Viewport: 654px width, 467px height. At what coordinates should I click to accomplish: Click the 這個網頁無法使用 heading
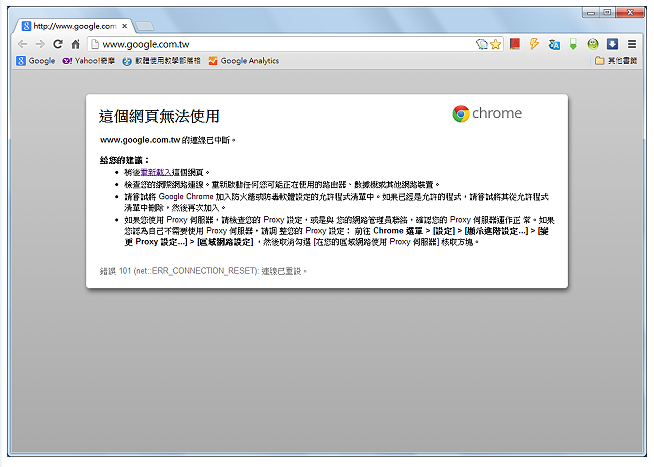pyautogui.click(x=159, y=116)
